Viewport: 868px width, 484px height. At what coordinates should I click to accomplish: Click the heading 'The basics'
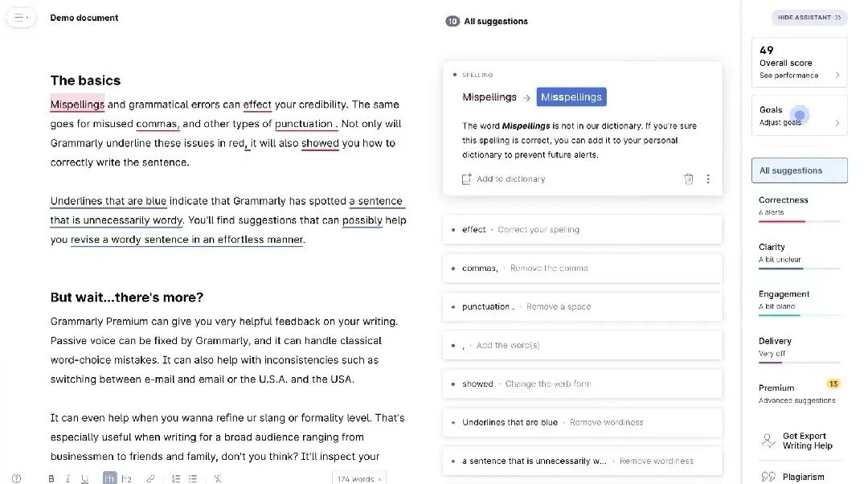click(85, 80)
